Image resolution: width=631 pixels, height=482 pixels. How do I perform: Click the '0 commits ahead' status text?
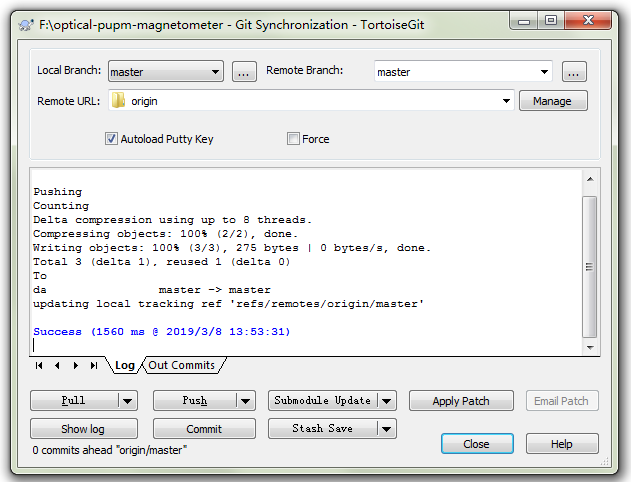(110, 450)
